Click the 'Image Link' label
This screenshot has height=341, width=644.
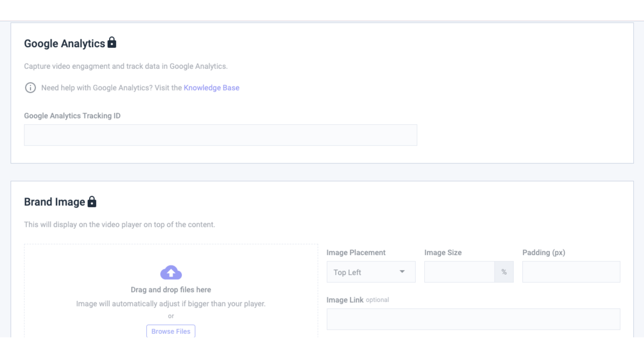[x=345, y=300]
